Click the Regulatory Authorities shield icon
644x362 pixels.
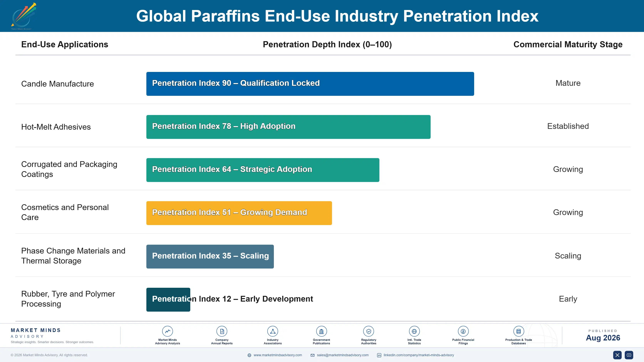pos(368,331)
